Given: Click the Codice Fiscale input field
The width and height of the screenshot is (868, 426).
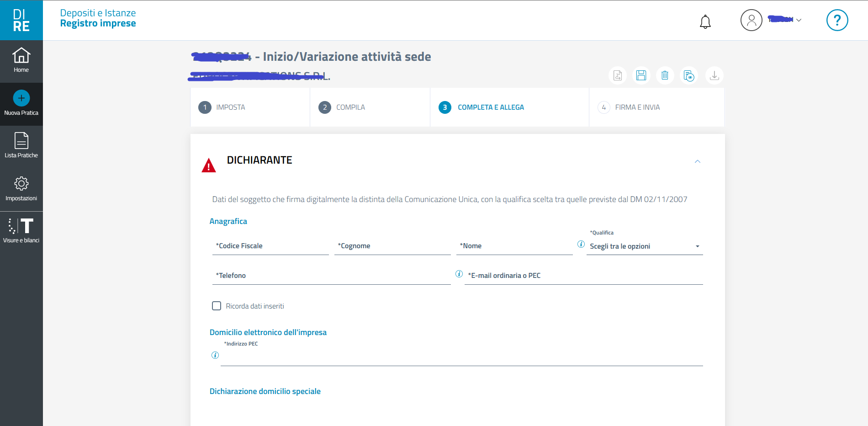Looking at the screenshot, I should pos(270,246).
